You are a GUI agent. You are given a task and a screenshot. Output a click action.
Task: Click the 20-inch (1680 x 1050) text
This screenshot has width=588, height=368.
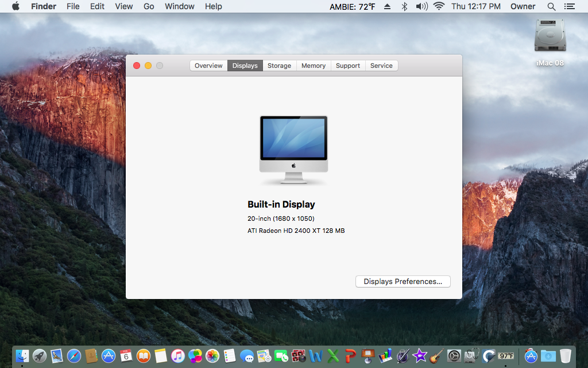click(281, 218)
